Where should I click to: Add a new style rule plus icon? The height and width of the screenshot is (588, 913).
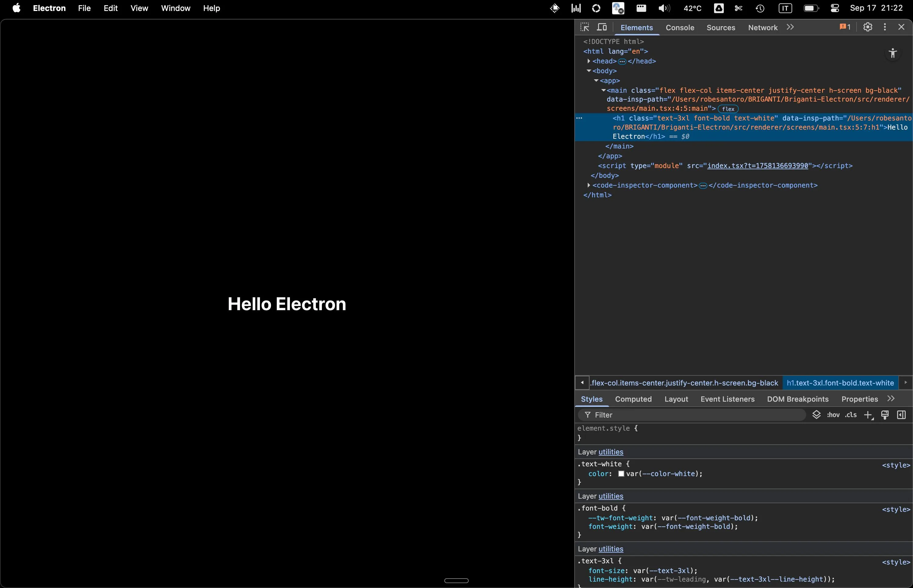(868, 415)
